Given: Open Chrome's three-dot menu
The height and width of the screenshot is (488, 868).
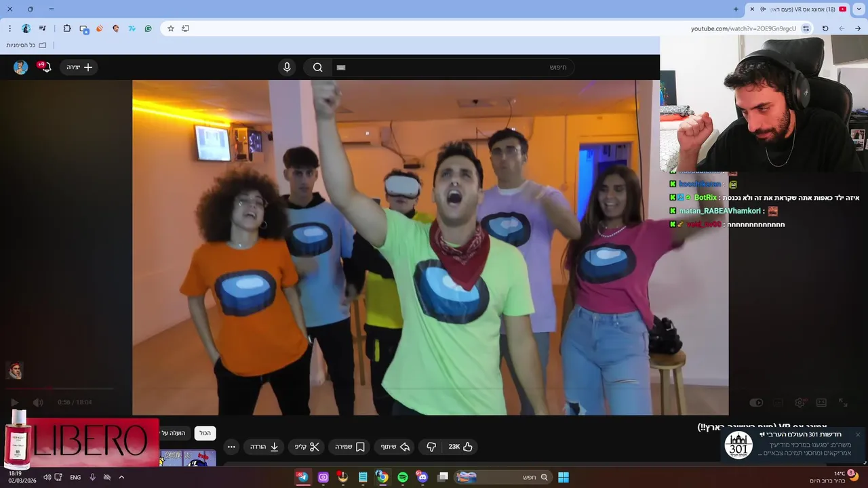Looking at the screenshot, I should pos(9,28).
